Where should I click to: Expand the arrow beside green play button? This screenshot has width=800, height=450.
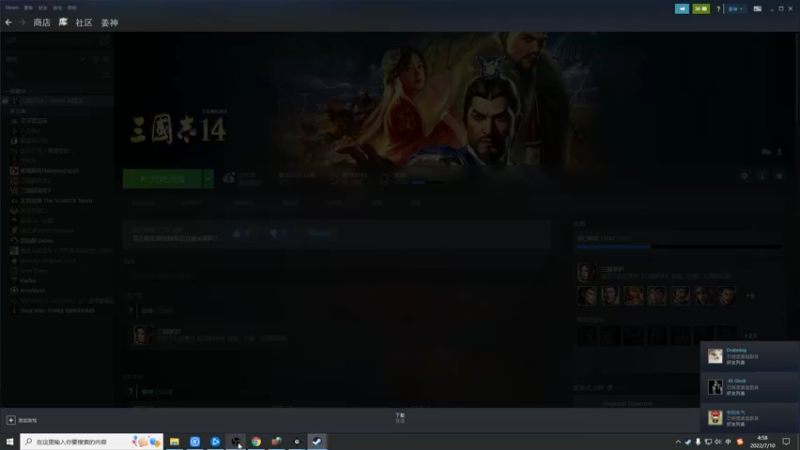click(208, 179)
